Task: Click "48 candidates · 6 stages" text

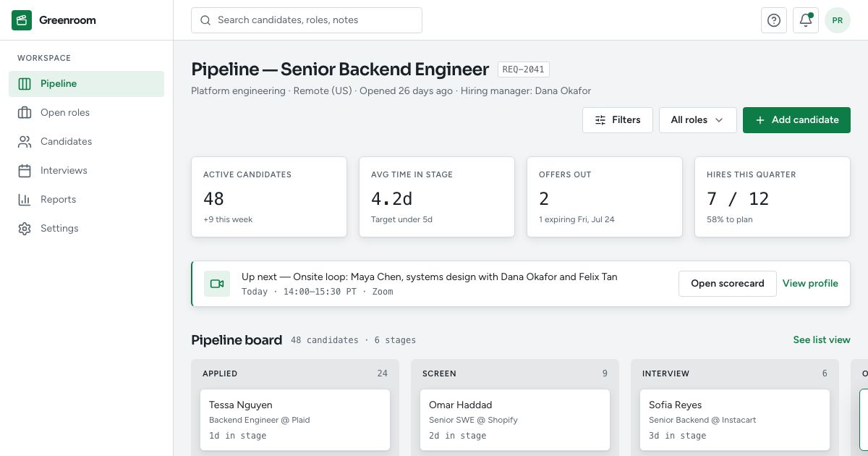Action: [x=353, y=340]
